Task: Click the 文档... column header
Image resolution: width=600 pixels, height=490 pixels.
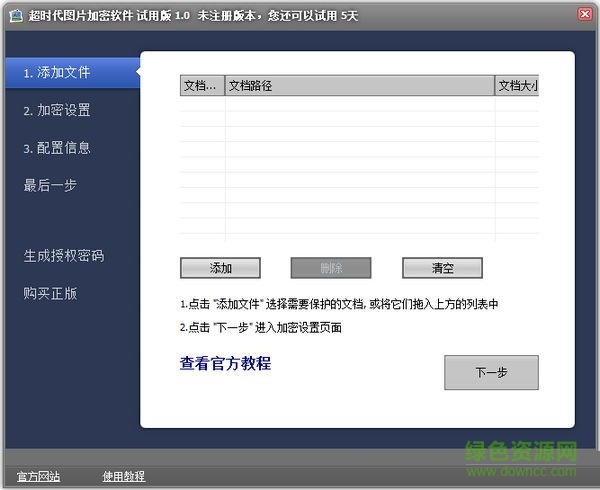Action: [202, 85]
